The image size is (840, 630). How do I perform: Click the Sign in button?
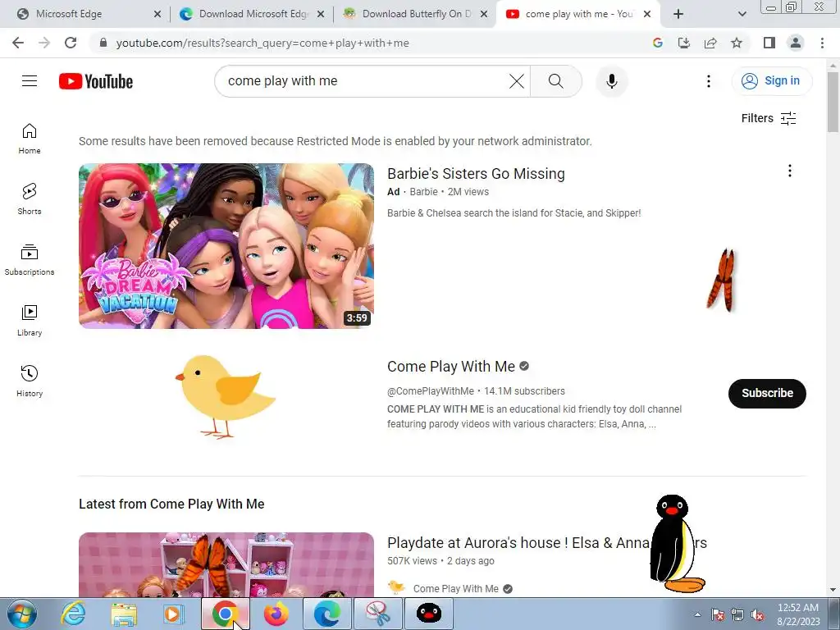point(772,81)
